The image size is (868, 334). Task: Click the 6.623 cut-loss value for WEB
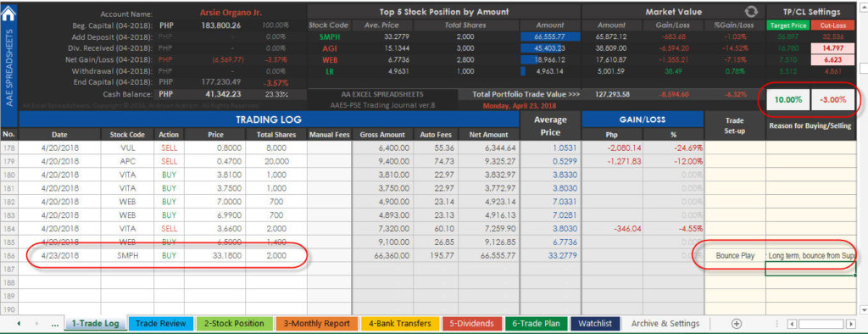click(834, 59)
